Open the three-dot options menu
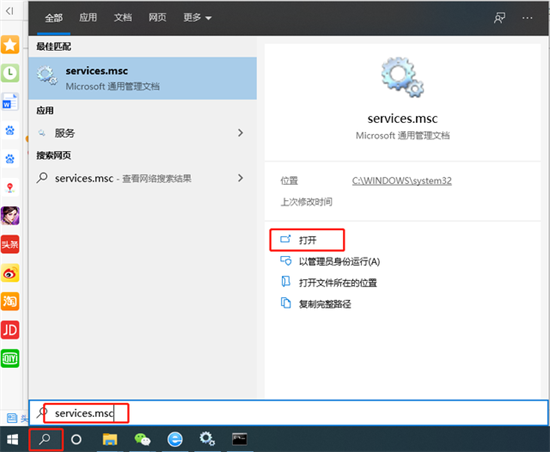 click(x=527, y=18)
